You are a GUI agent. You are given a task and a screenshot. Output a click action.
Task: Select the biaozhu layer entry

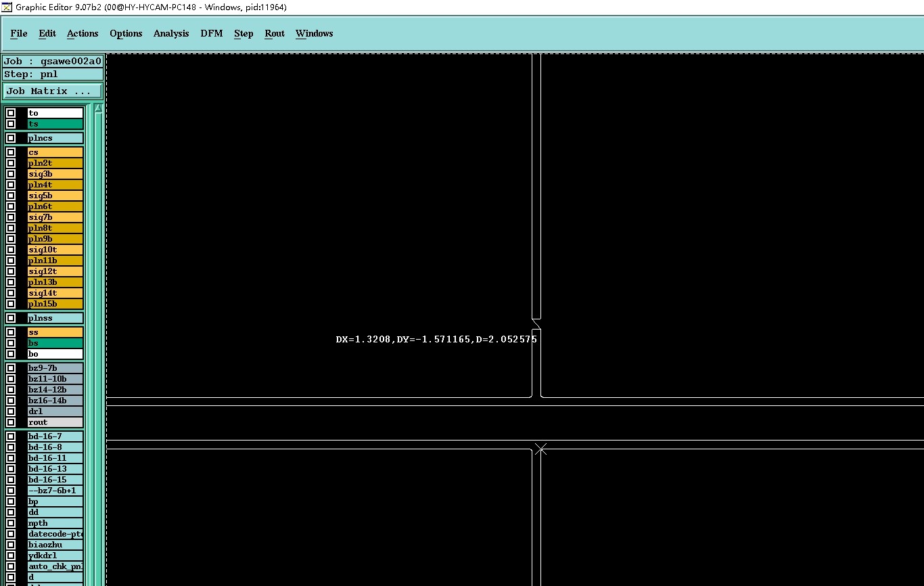coord(55,545)
